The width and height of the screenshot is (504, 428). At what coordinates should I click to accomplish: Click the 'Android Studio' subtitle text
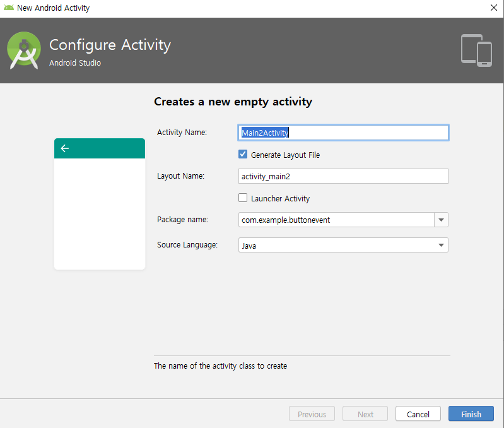click(75, 62)
